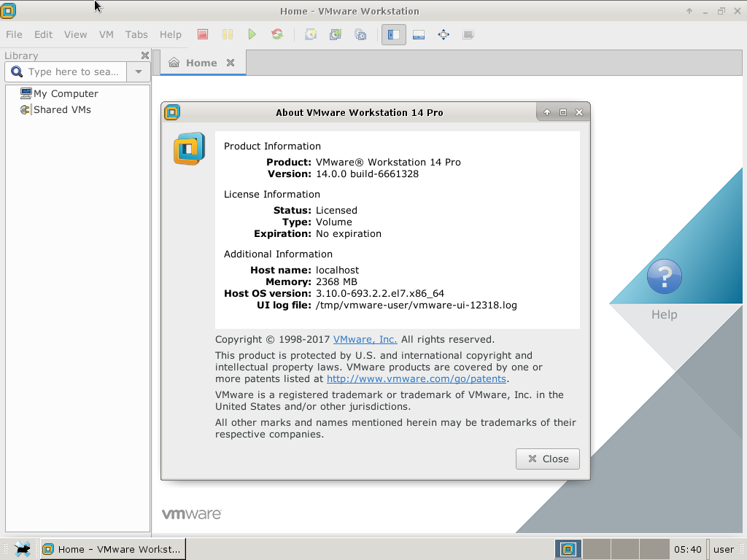Image resolution: width=747 pixels, height=560 pixels.
Task: Close the Home tab with its X
Action: 231,63
